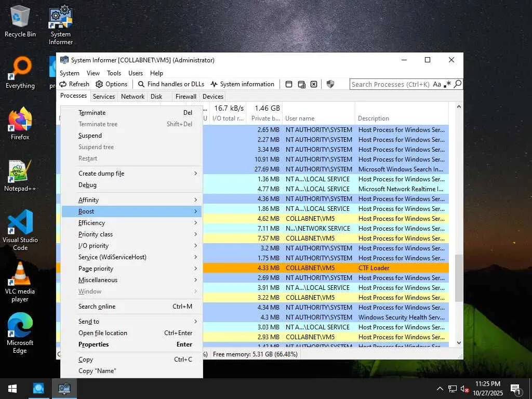This screenshot has width=532, height=399.
Task: Expand the Efficiency submenu
Action: point(131,223)
